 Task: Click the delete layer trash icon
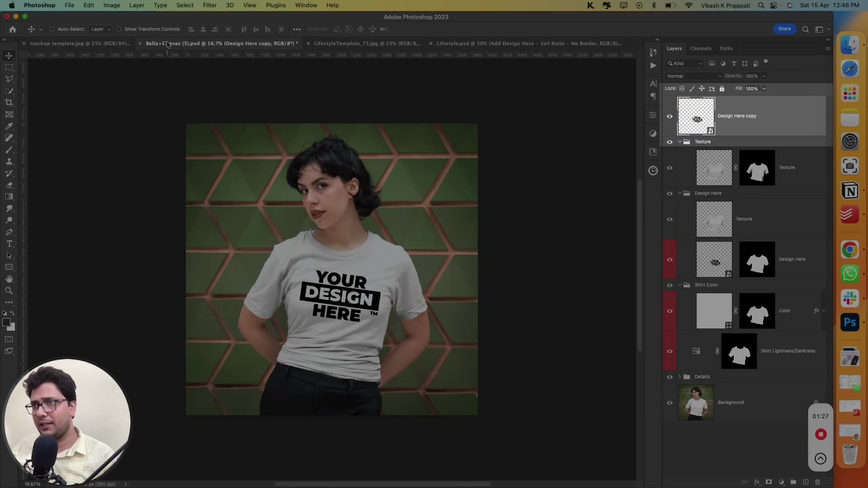click(x=817, y=482)
